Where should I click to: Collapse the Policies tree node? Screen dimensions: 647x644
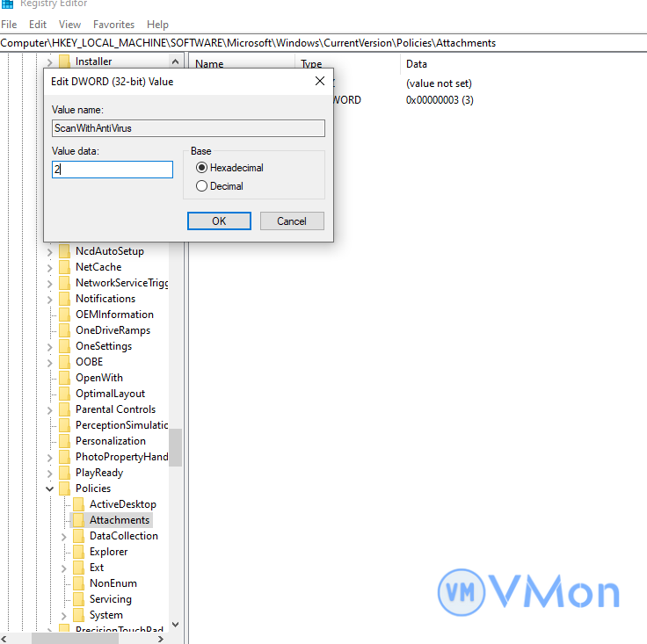pos(50,488)
